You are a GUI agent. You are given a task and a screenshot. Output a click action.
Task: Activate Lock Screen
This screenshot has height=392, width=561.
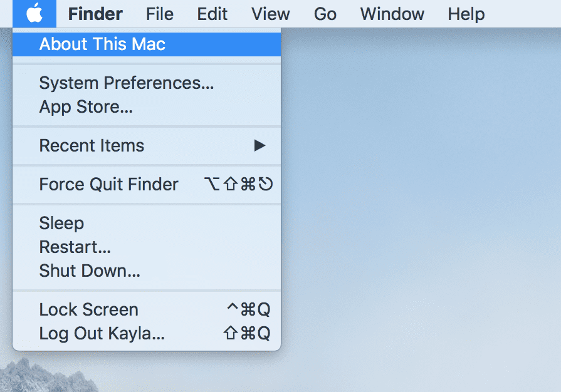[88, 309]
